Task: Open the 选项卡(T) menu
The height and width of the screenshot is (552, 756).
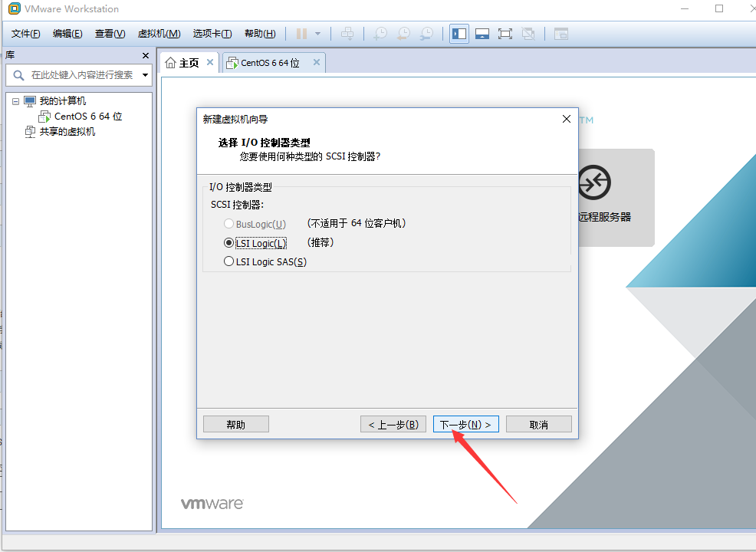Action: (x=212, y=34)
